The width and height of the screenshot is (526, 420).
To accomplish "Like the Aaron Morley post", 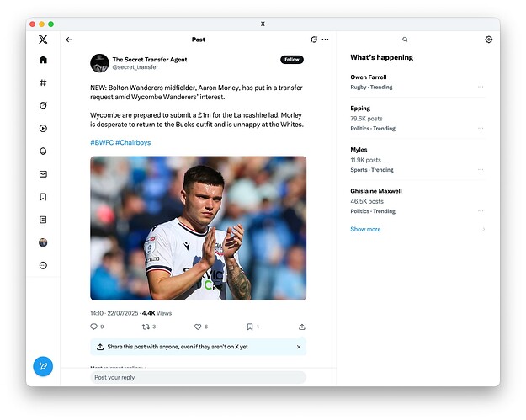I will point(199,327).
